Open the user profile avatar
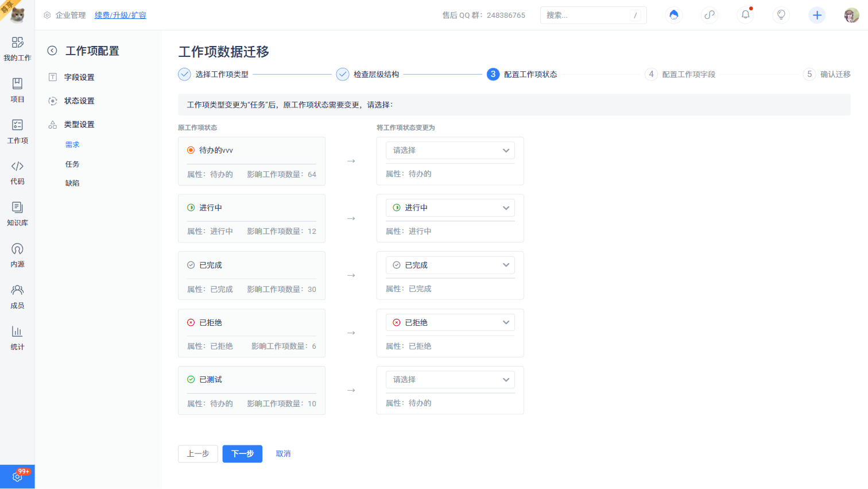The image size is (868, 489). click(x=852, y=16)
